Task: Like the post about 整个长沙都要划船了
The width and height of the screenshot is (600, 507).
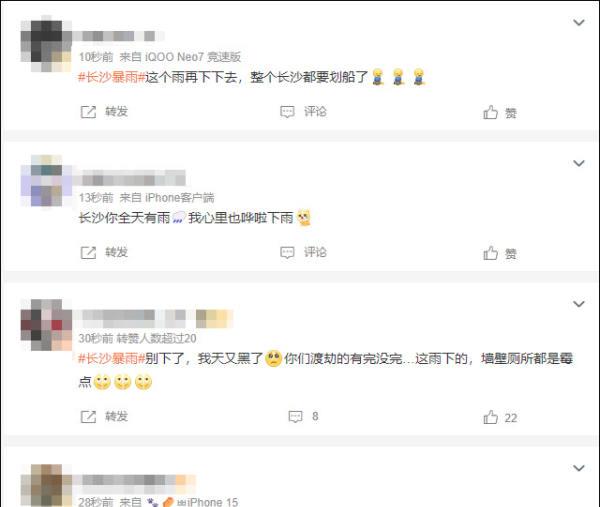Action: (x=491, y=112)
